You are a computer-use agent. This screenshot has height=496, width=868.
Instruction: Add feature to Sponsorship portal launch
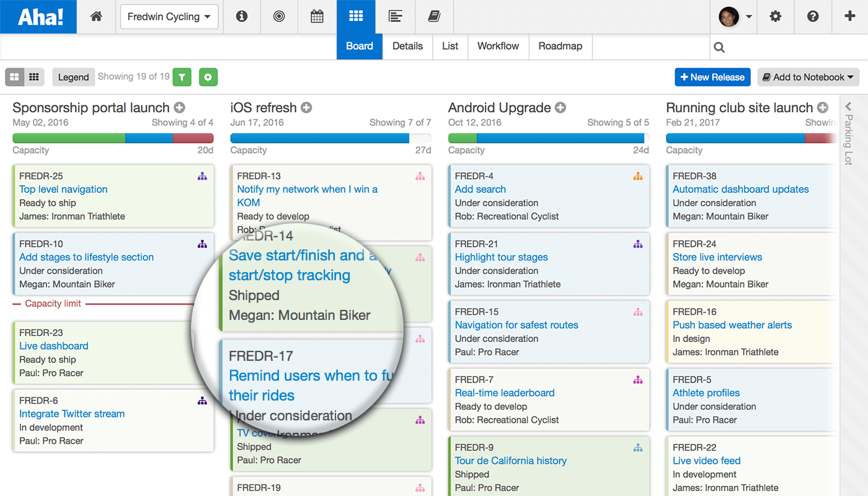[x=179, y=108]
